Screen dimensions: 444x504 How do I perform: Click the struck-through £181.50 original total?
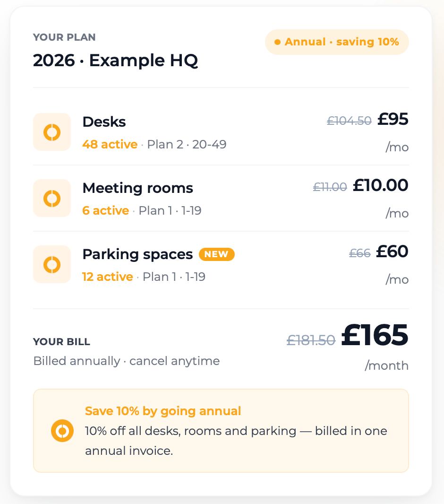(x=311, y=340)
